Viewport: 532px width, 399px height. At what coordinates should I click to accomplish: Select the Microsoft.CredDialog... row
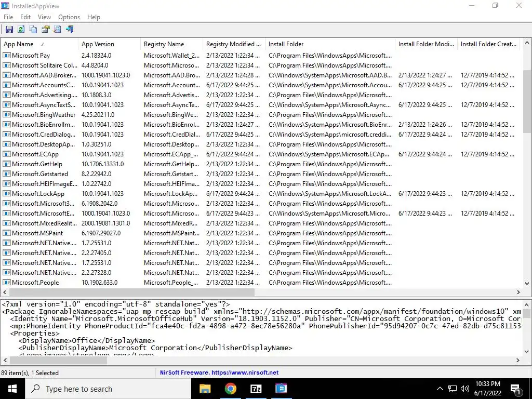coord(261,135)
